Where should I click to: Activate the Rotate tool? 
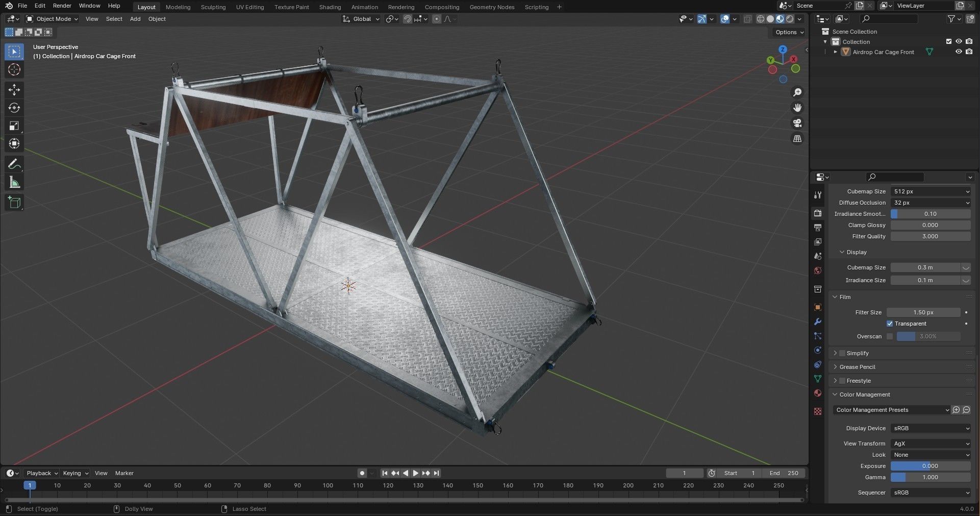pos(14,108)
